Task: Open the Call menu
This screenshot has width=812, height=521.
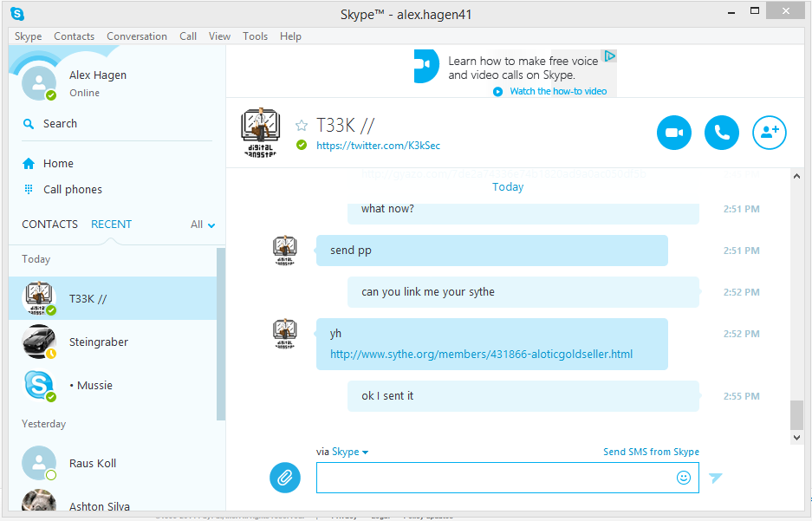Action: pyautogui.click(x=188, y=36)
